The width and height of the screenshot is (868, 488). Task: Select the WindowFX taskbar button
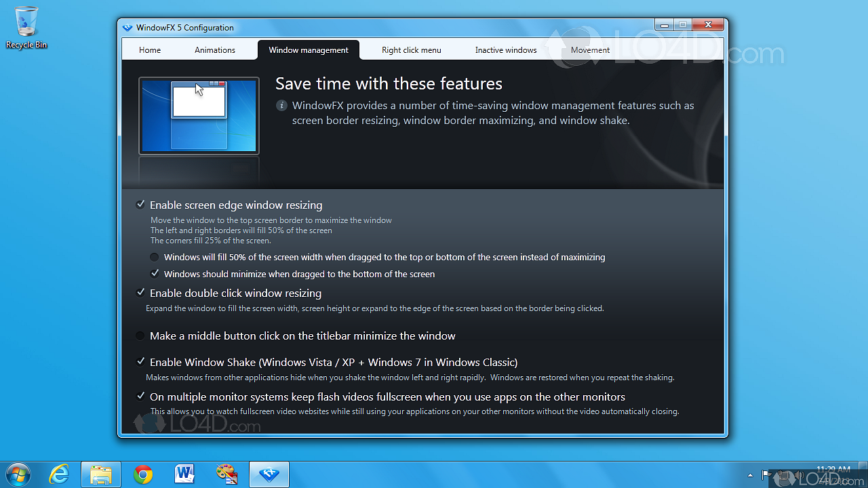(269, 474)
